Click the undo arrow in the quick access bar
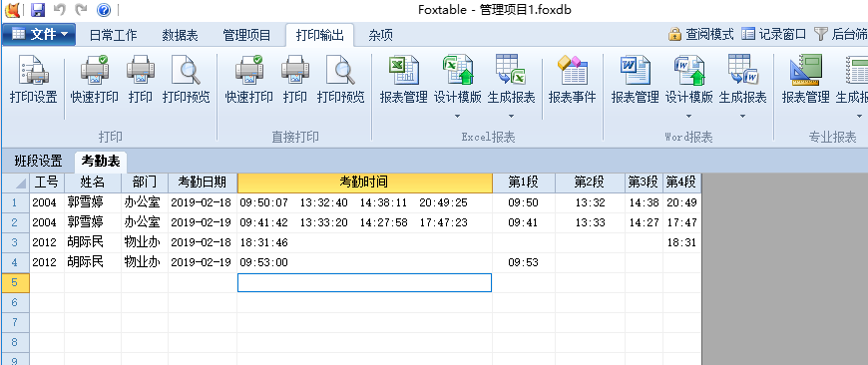Screen dimensions: 868x365 59,9
